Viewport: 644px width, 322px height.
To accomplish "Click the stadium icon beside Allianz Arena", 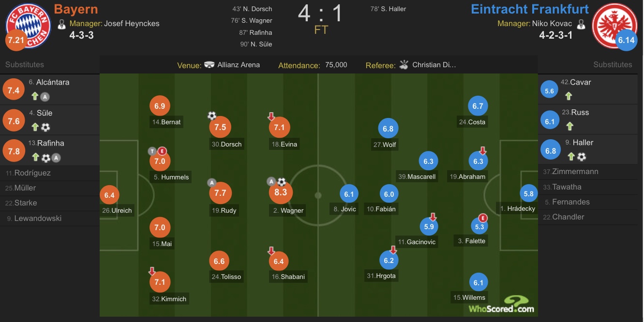I will (x=209, y=65).
